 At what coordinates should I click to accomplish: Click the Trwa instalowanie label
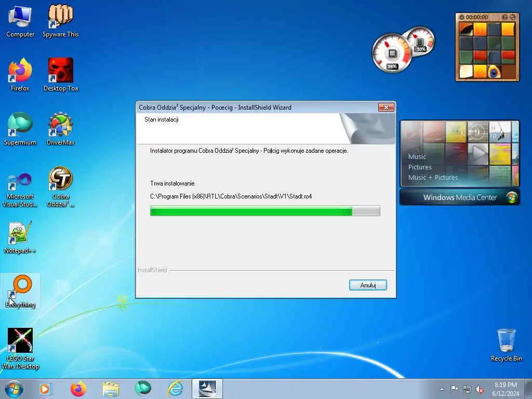tap(172, 183)
